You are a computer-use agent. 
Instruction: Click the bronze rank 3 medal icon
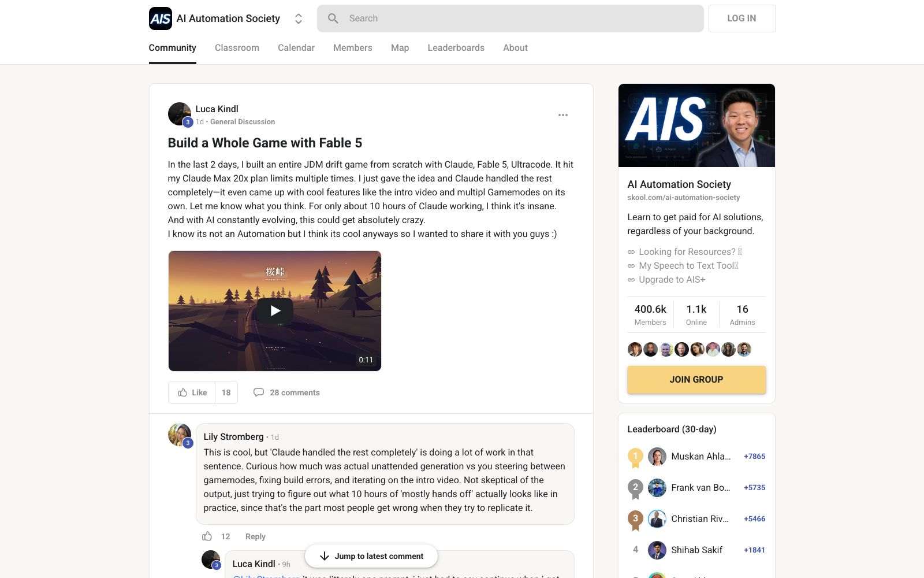pyautogui.click(x=635, y=520)
